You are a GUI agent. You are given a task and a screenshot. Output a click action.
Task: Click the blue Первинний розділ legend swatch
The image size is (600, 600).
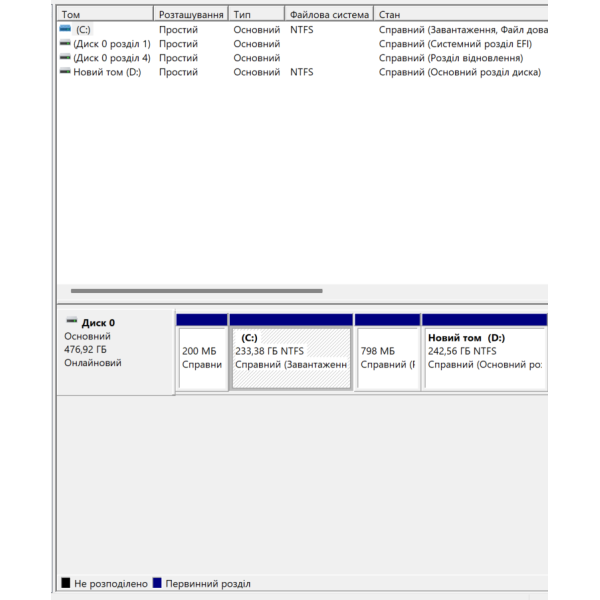(x=157, y=583)
